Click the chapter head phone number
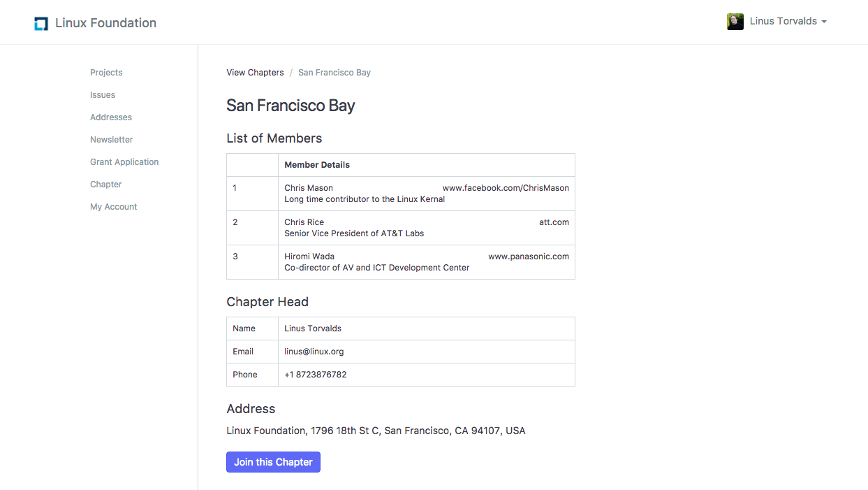The height and width of the screenshot is (490, 868). point(316,375)
